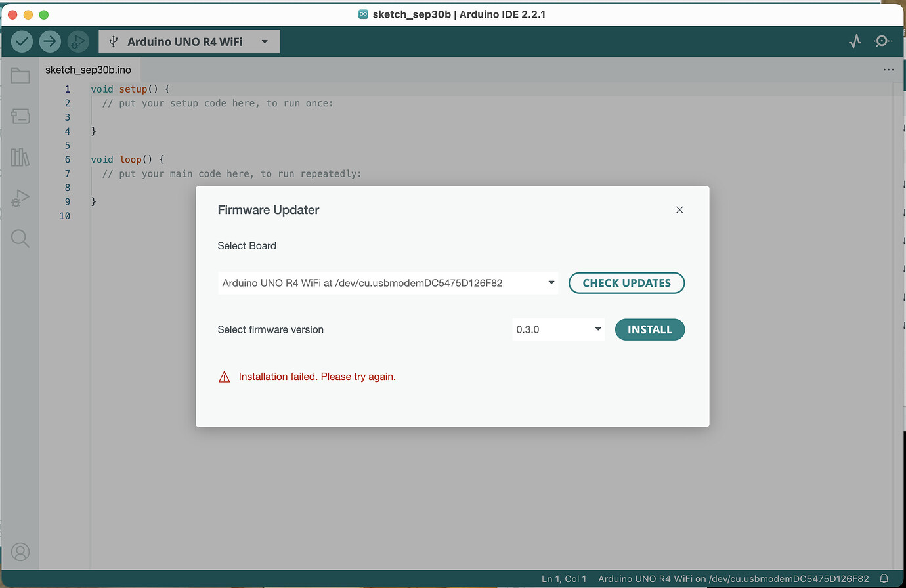Image resolution: width=906 pixels, height=588 pixels.
Task: Select the Start Debugging toolbar icon
Action: (x=79, y=41)
